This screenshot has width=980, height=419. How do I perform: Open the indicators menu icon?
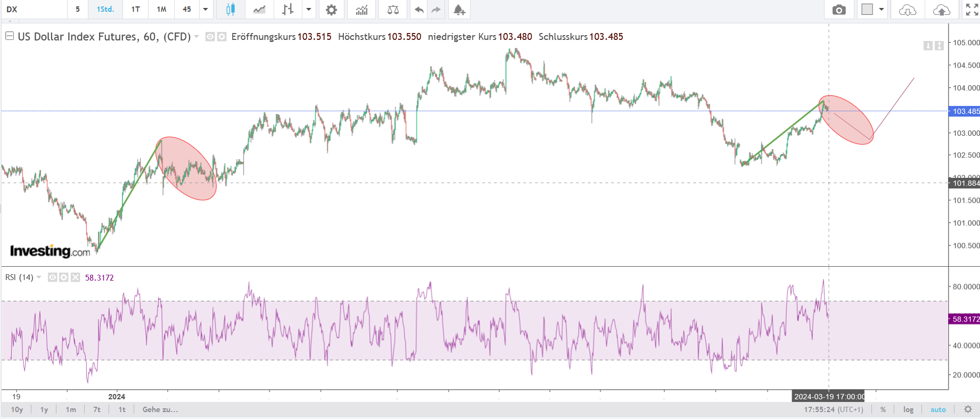click(x=361, y=10)
